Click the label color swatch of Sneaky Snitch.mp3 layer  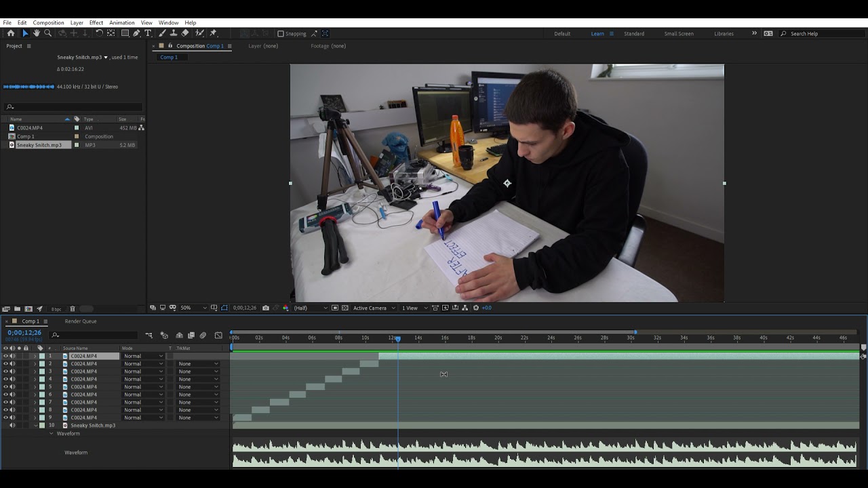[41, 426]
